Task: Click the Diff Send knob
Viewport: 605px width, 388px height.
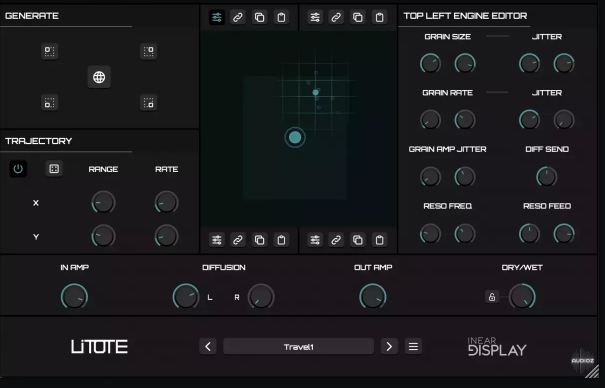Action: coord(547,177)
